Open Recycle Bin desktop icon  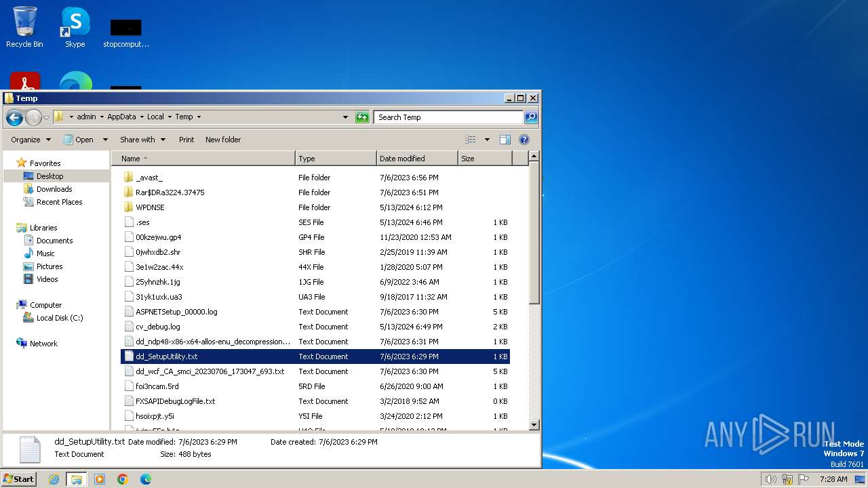24,27
